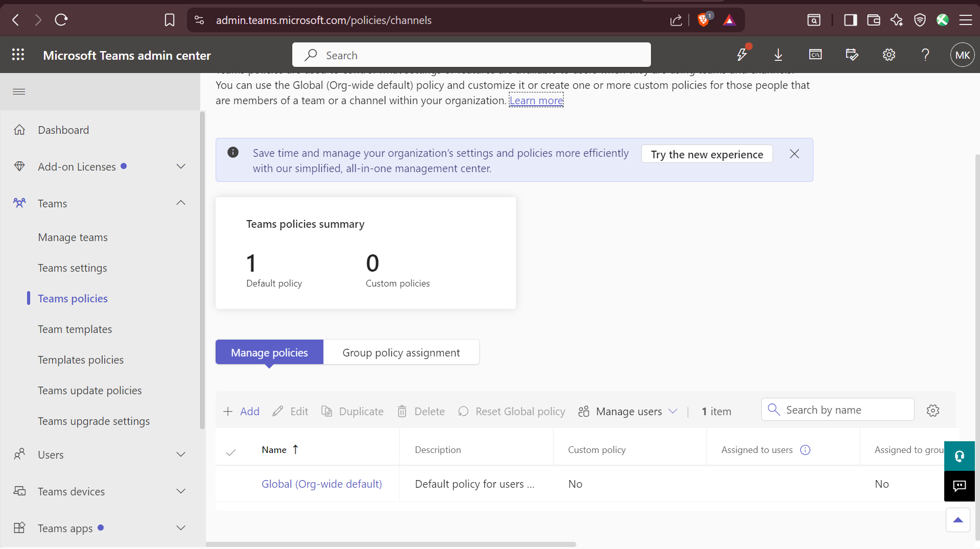This screenshot has height=549, width=980.
Task: Click the browser back arrow
Action: pyautogui.click(x=16, y=20)
